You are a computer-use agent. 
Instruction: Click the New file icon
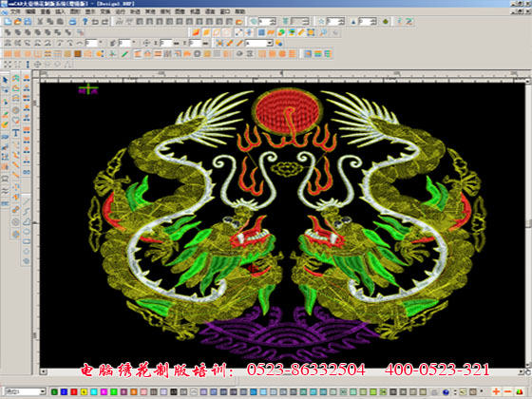tap(8, 22)
